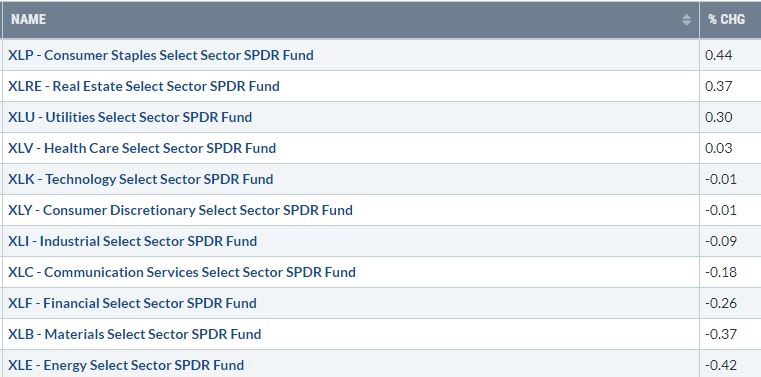The image size is (761, 377).
Task: Click the % CHG column header
Action: 730,19
